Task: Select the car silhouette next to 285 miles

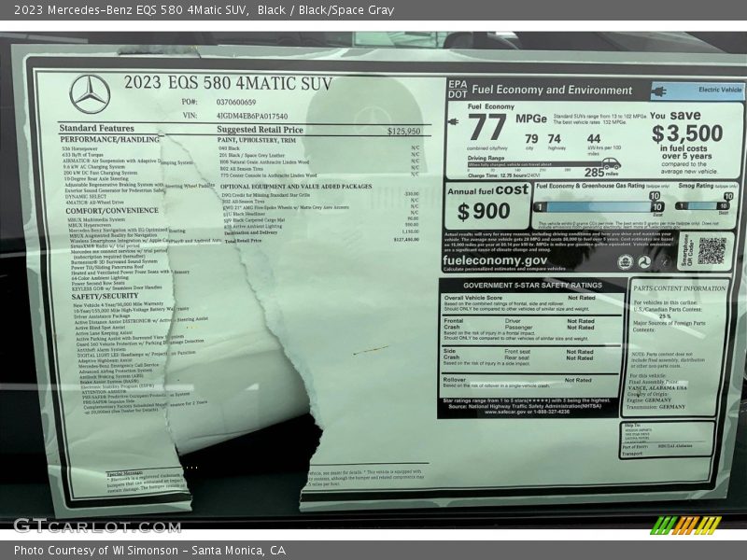Action: pyautogui.click(x=613, y=164)
